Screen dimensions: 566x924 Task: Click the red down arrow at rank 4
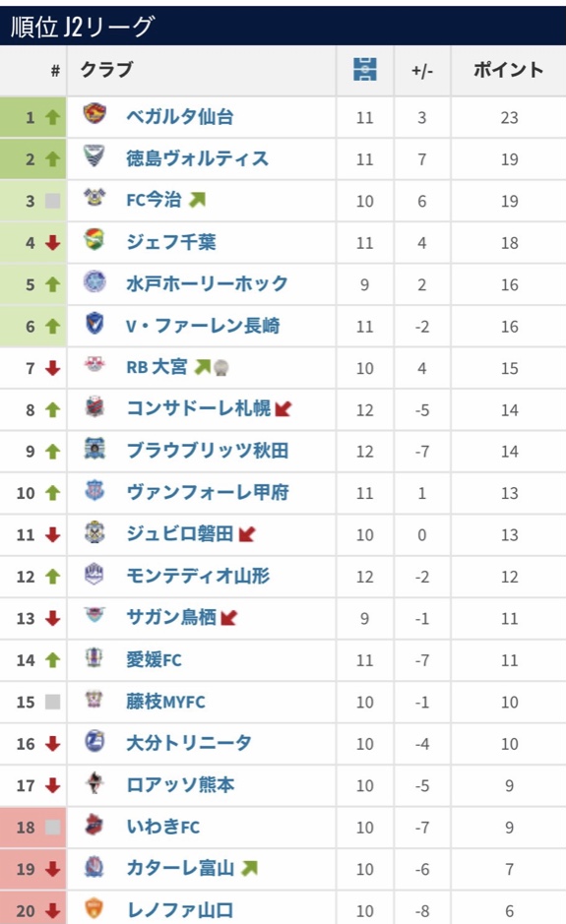(x=53, y=243)
